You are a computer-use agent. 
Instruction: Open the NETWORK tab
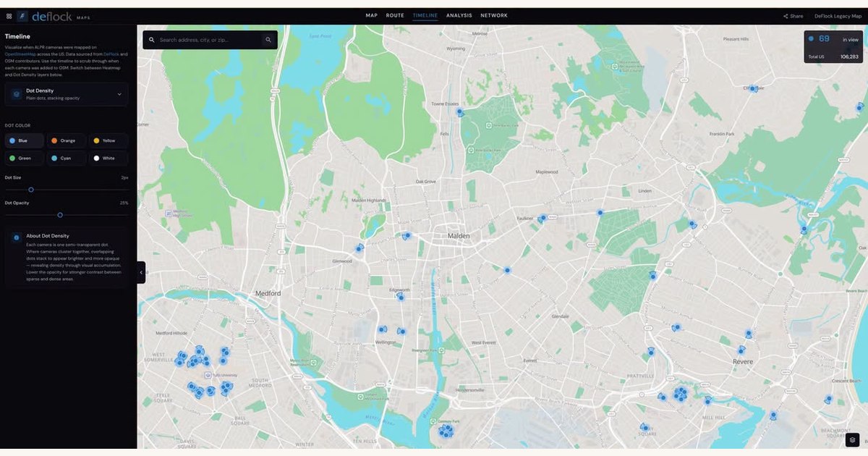(x=494, y=15)
